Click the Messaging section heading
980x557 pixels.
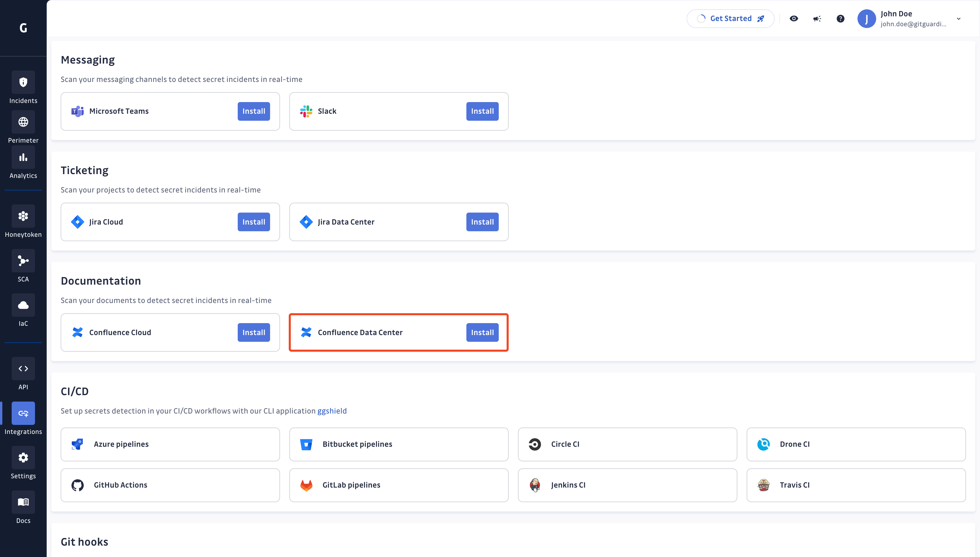click(x=87, y=60)
